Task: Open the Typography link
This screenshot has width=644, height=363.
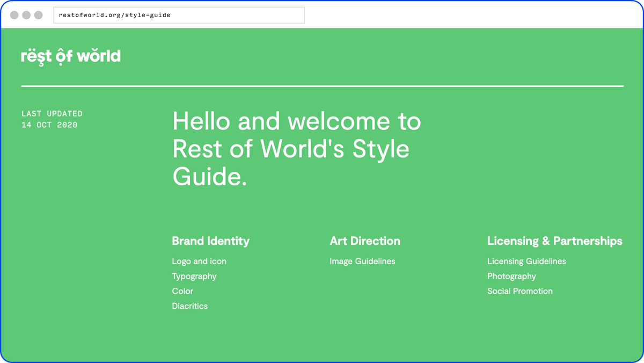Action: (194, 277)
